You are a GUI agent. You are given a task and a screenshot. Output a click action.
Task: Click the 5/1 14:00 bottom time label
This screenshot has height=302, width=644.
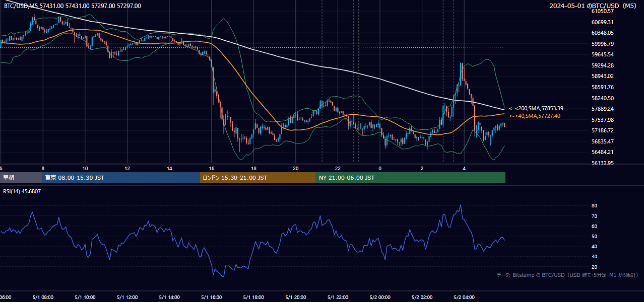(x=169, y=297)
